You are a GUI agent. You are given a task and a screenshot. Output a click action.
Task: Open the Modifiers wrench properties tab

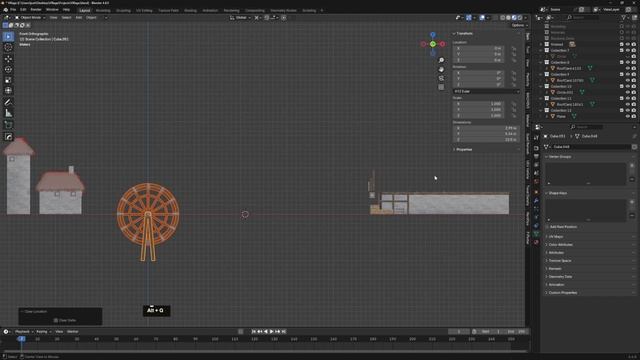(x=536, y=200)
